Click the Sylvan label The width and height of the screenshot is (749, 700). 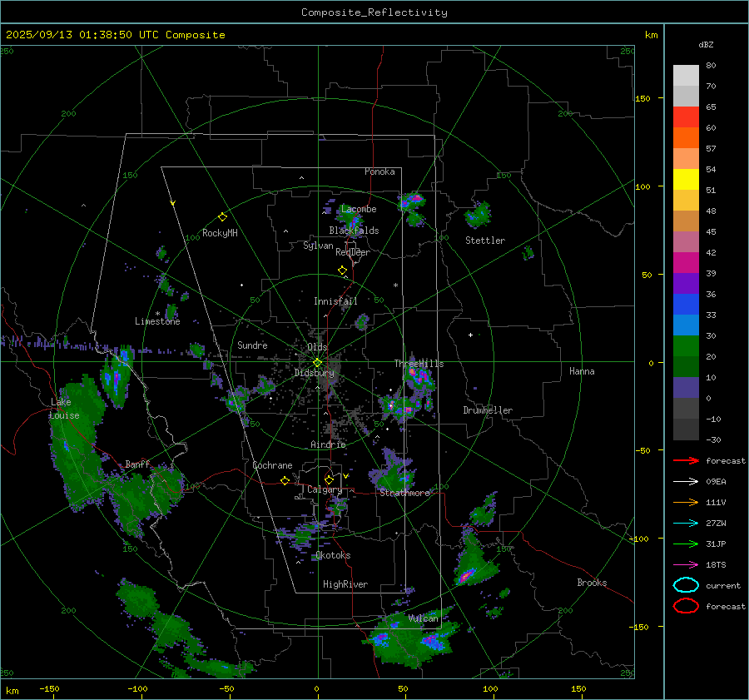coord(318,246)
